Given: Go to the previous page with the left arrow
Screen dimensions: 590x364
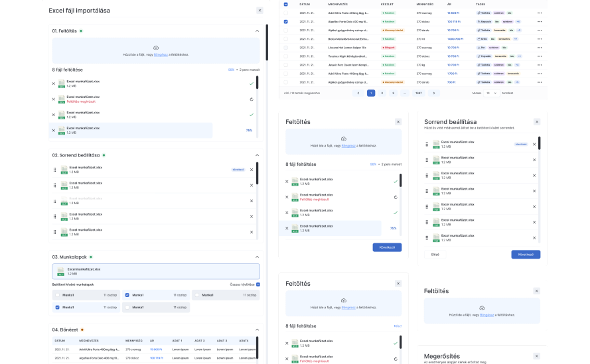Looking at the screenshot, I should click(x=358, y=93).
